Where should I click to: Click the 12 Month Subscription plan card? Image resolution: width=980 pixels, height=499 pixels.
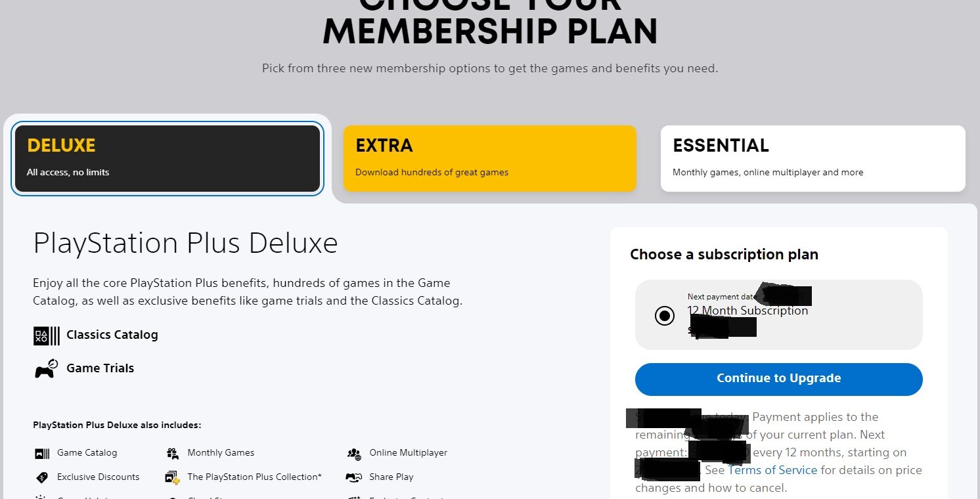(779, 315)
